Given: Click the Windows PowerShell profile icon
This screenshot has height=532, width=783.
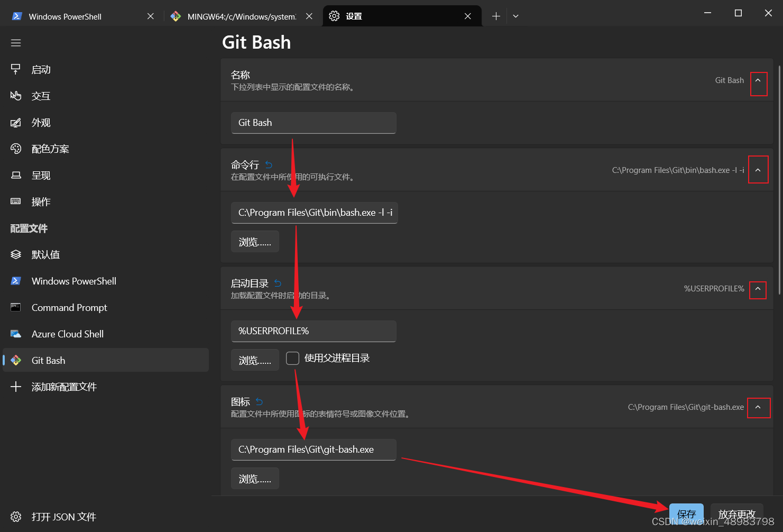Looking at the screenshot, I should tap(16, 281).
